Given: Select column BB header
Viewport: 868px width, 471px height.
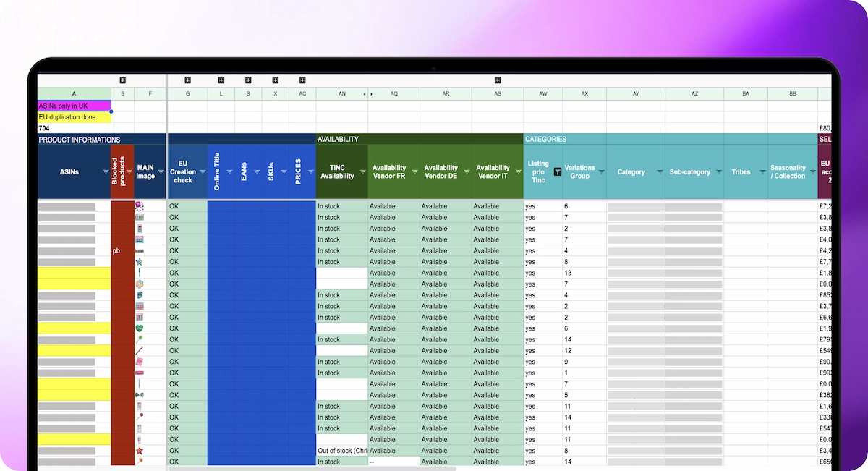Looking at the screenshot, I should pyautogui.click(x=793, y=94).
